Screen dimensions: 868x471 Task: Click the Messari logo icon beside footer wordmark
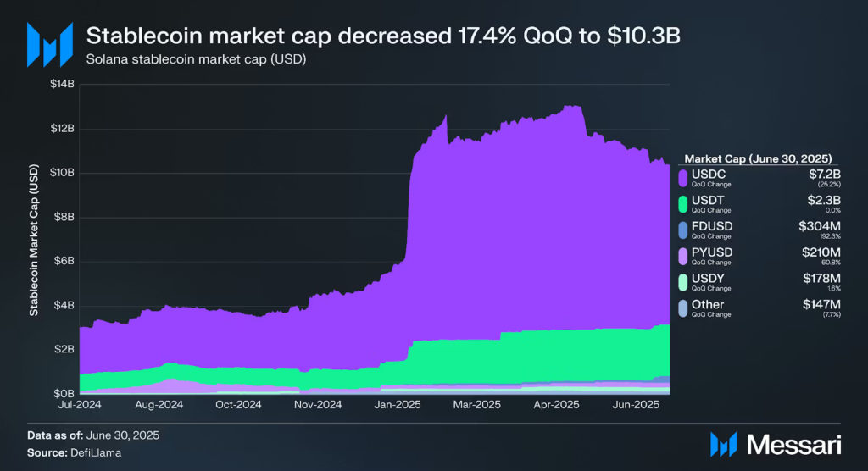[723, 445]
